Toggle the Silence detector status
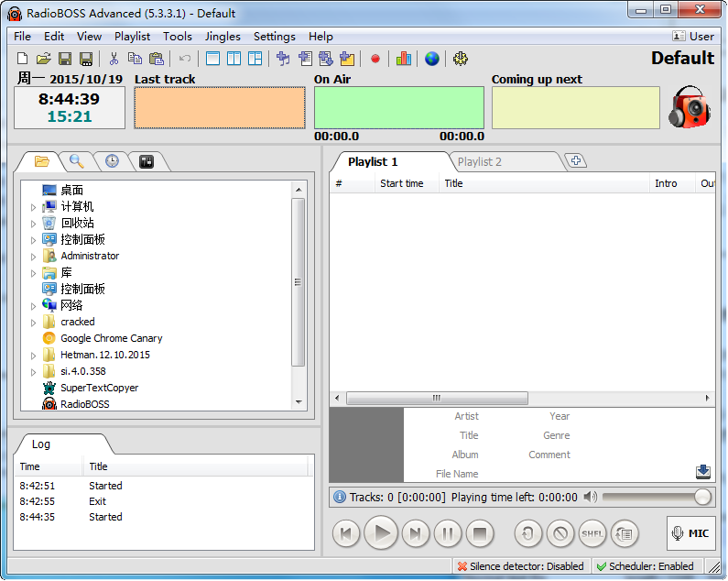 coord(521,566)
